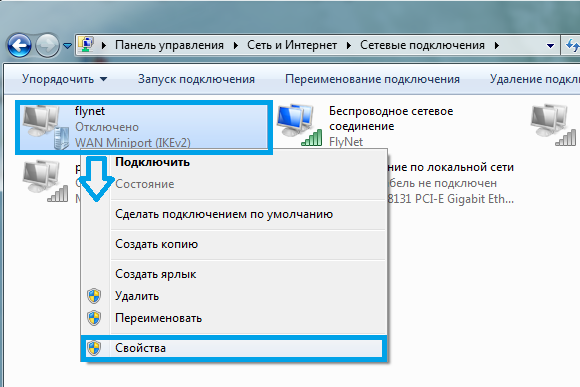The image size is (580, 387).
Task: Click the cable not connected status text
Action: tap(442, 183)
